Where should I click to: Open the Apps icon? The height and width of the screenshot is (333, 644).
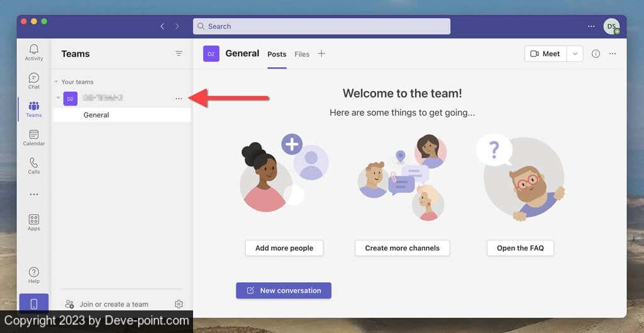(x=34, y=222)
